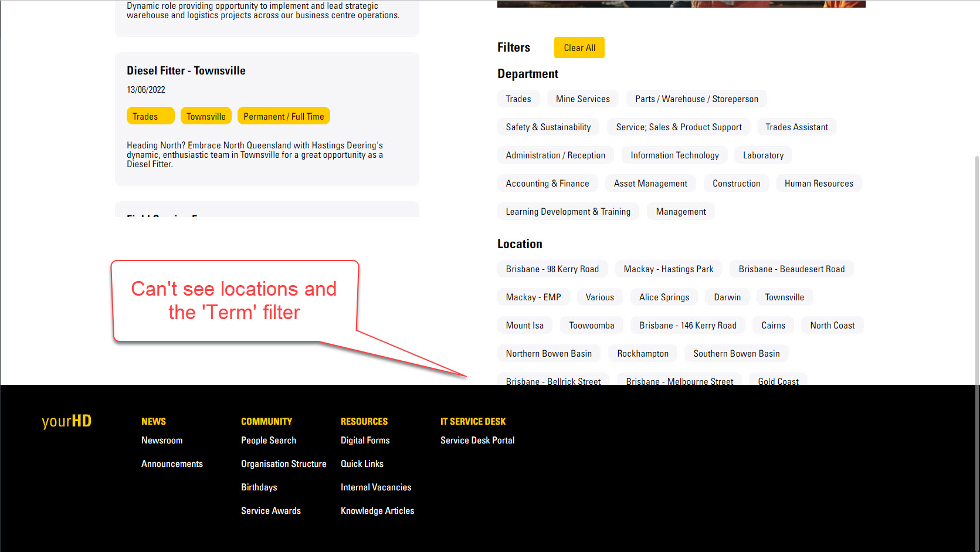Click the Permanent / Full Time job tag
Screen dimensions: 980x552
click(283, 116)
